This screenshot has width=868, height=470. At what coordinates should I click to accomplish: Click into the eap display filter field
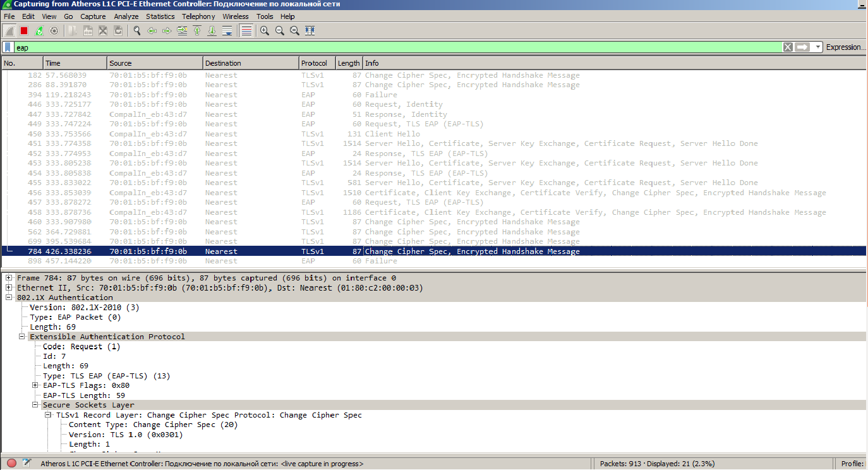tap(397, 47)
